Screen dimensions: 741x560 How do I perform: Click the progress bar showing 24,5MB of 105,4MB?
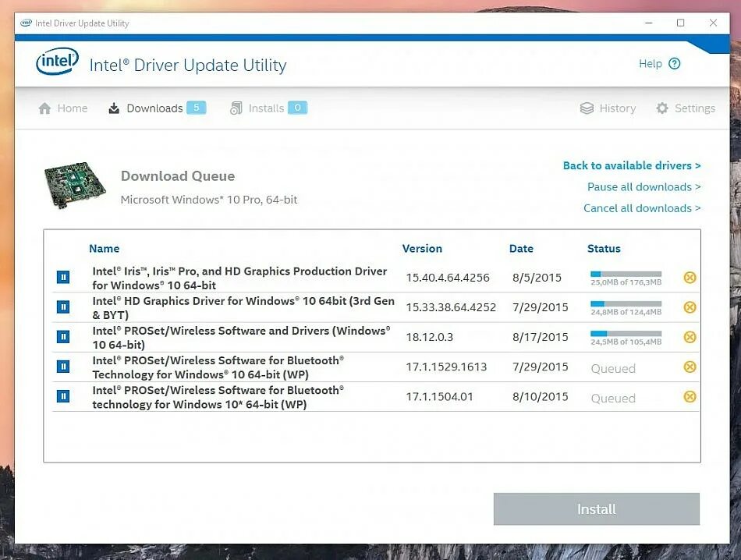(626, 334)
